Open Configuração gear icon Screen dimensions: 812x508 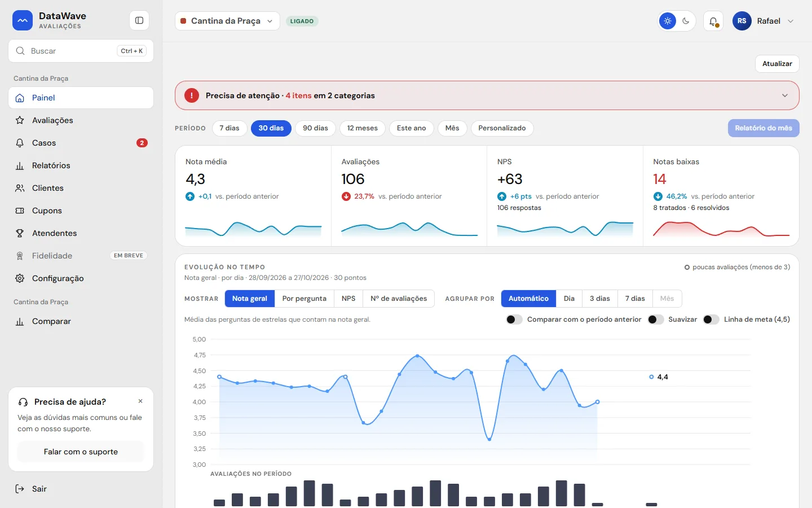[x=20, y=278]
